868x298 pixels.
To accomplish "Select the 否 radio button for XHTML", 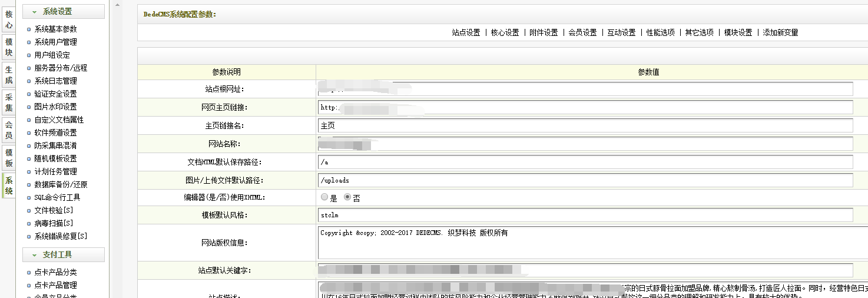I will click(x=347, y=198).
